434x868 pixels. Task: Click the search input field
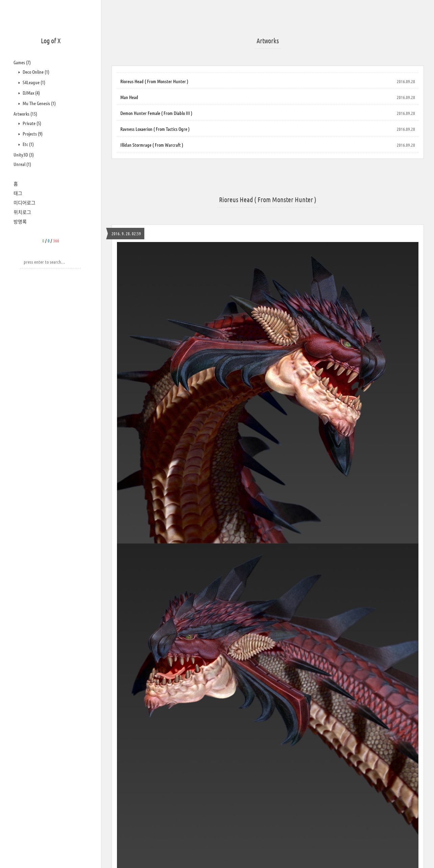click(x=50, y=262)
